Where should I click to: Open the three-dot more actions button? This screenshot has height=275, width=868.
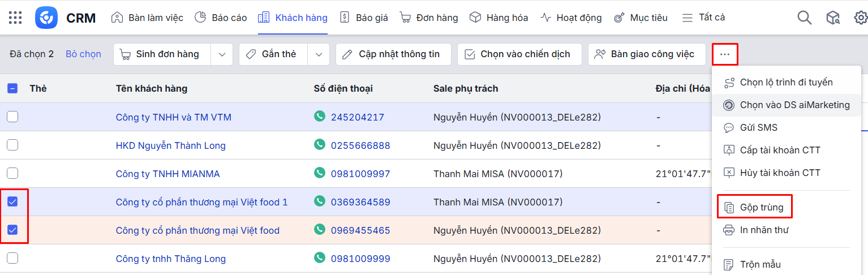[725, 54]
